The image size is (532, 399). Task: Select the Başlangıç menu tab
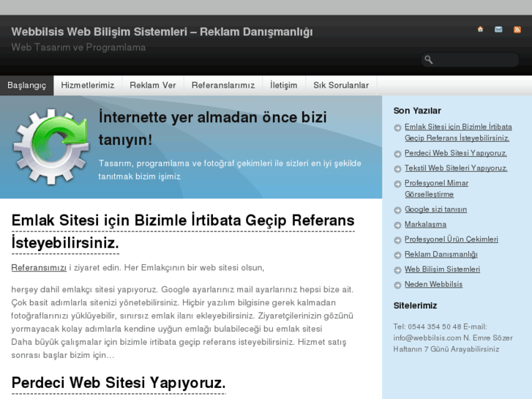(x=27, y=85)
